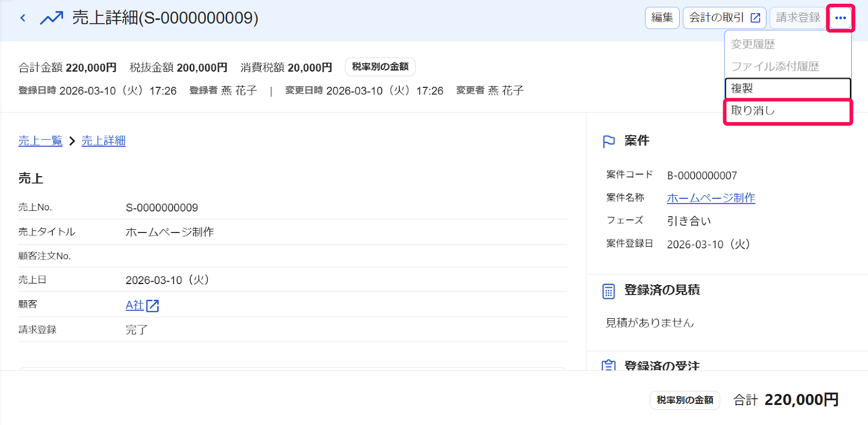This screenshot has width=868, height=425.
Task: Click the 案件 flag icon
Action: [x=609, y=141]
